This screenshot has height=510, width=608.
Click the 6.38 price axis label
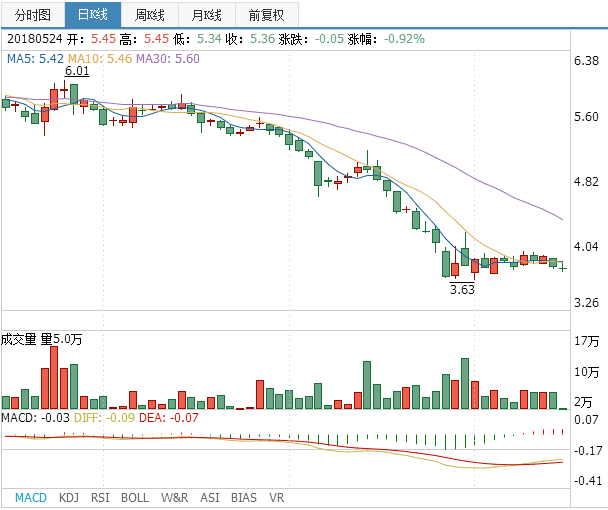586,61
